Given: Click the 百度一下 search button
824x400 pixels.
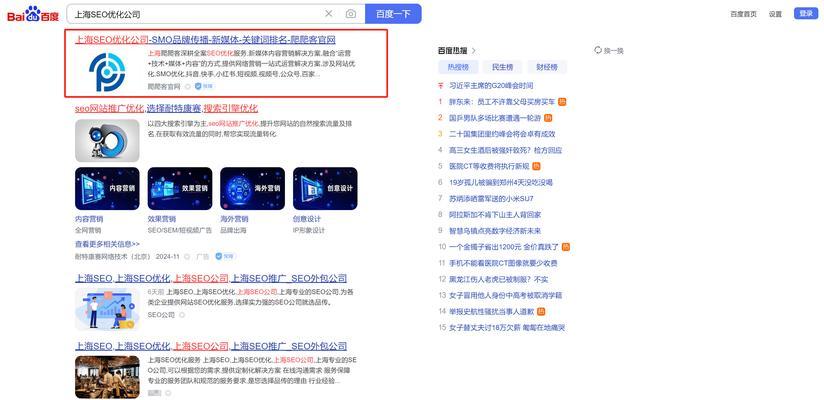Looking at the screenshot, I should (x=393, y=14).
